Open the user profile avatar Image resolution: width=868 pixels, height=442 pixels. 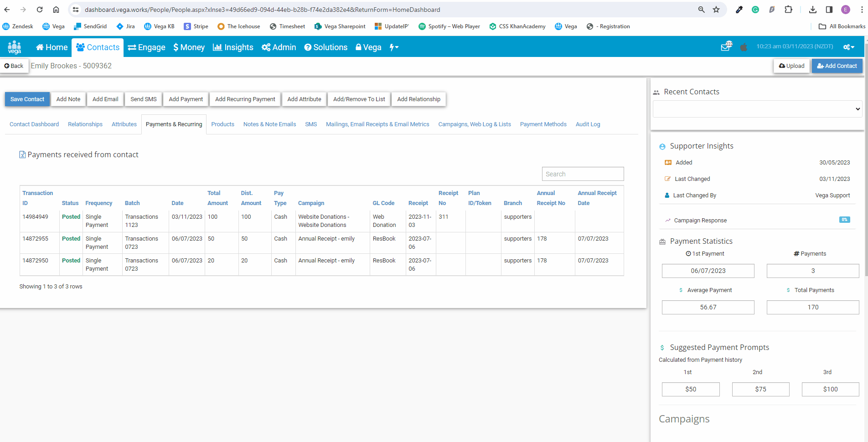pyautogui.click(x=846, y=10)
